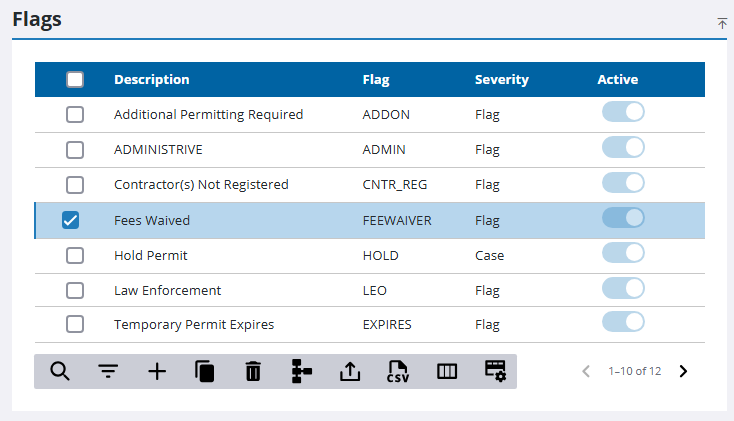Image resolution: width=734 pixels, height=421 pixels.
Task: Select the Hold Permit row checkbox
Action: pos(75,255)
